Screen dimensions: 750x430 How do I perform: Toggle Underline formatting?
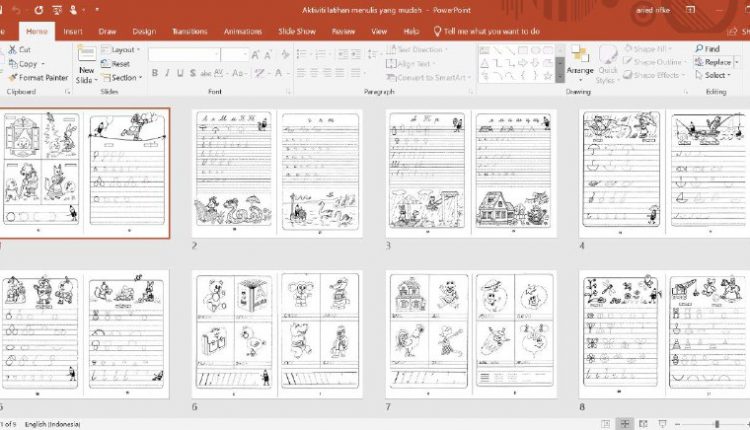(181, 73)
